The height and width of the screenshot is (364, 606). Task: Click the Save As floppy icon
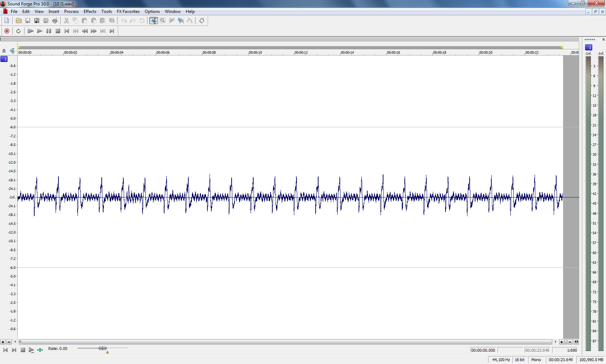(37, 21)
